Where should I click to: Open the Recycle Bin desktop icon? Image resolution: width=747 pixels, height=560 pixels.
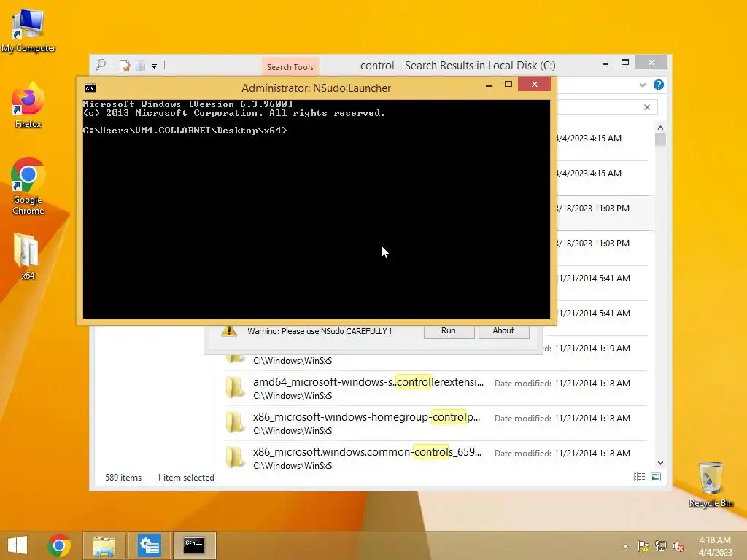(711, 484)
